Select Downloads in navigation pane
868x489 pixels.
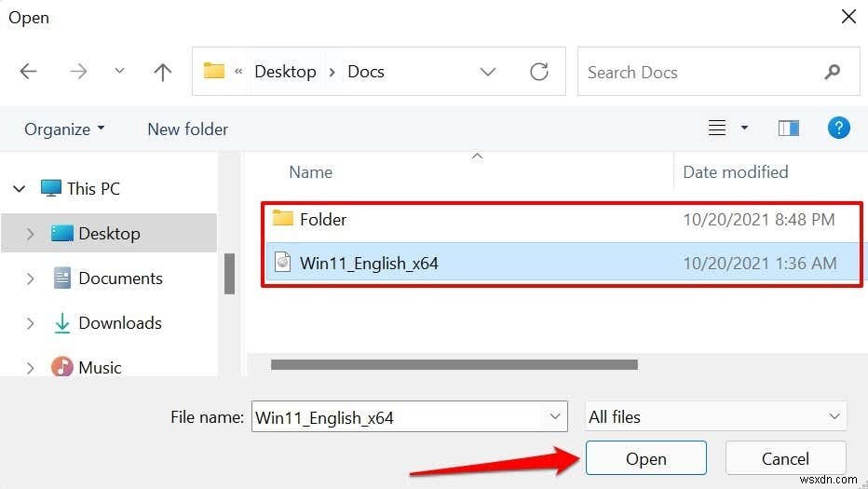(120, 323)
